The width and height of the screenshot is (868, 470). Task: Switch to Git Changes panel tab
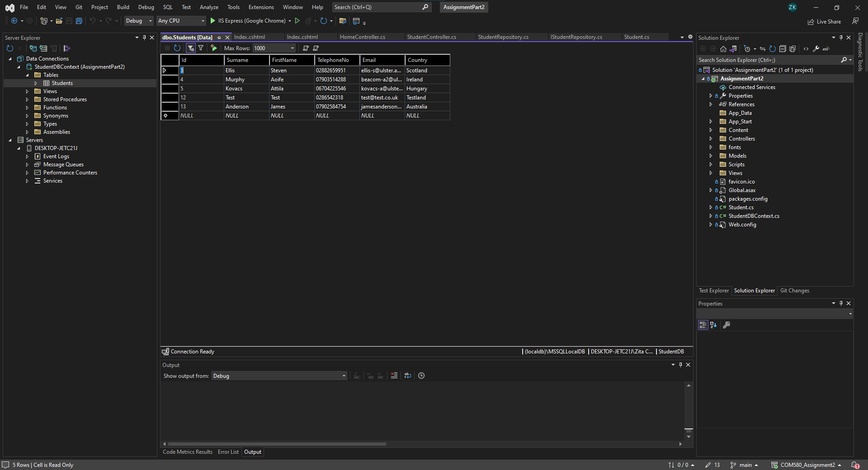(794, 291)
